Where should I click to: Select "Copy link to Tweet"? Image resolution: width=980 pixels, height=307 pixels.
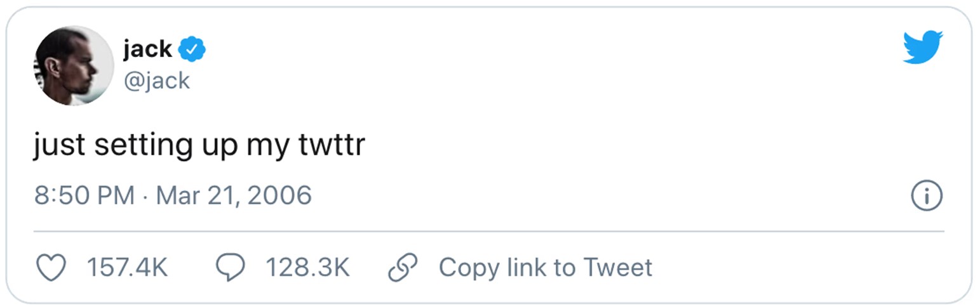545,268
